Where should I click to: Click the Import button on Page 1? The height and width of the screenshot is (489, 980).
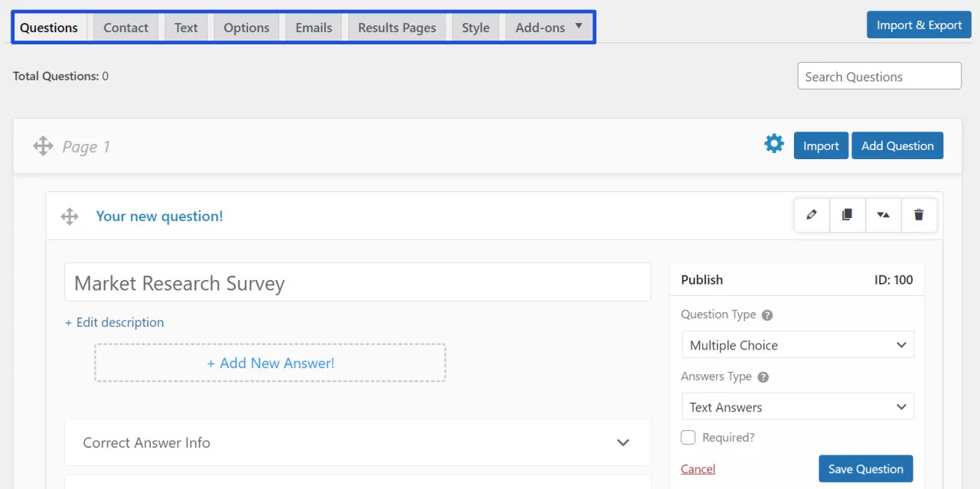[821, 145]
